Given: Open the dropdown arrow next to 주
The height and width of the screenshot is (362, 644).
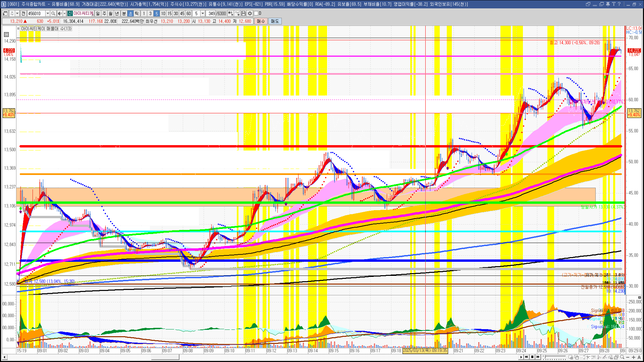Looking at the screenshot, I should pyautogui.click(x=17, y=13).
